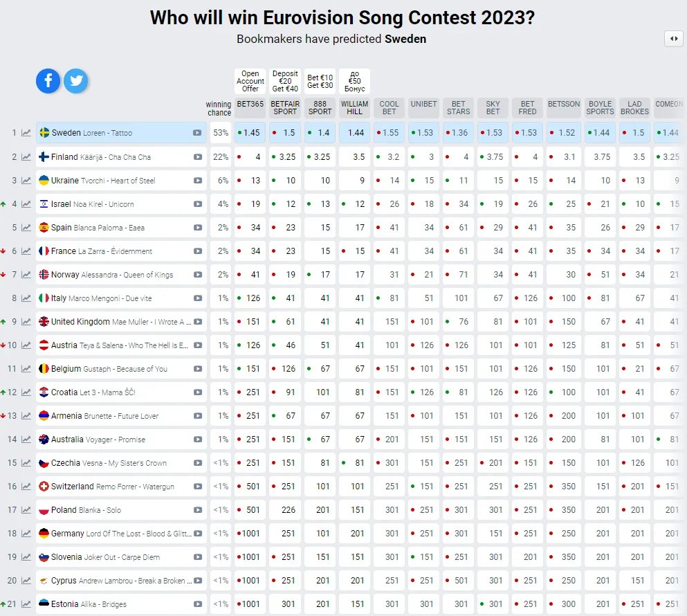This screenshot has height=616, width=687.
Task: Toggle the horizontal expand arrows button
Action: pyautogui.click(x=673, y=39)
